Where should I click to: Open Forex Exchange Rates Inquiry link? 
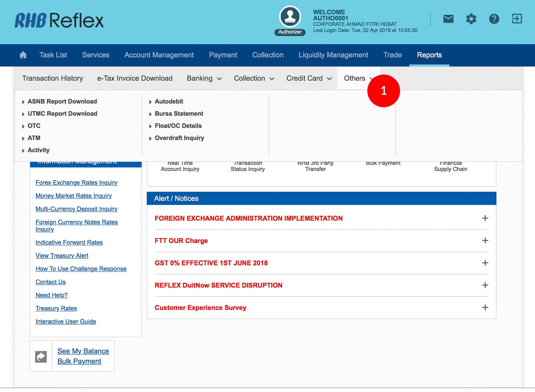(x=76, y=183)
